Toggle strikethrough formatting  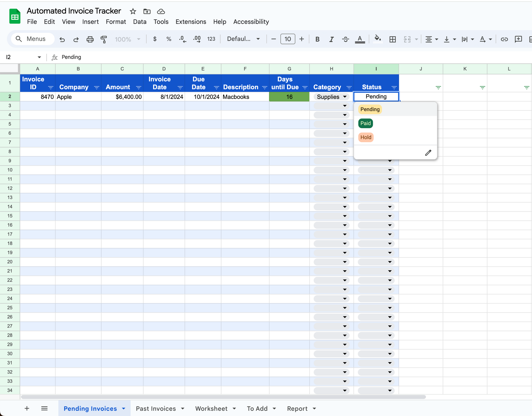pyautogui.click(x=345, y=39)
